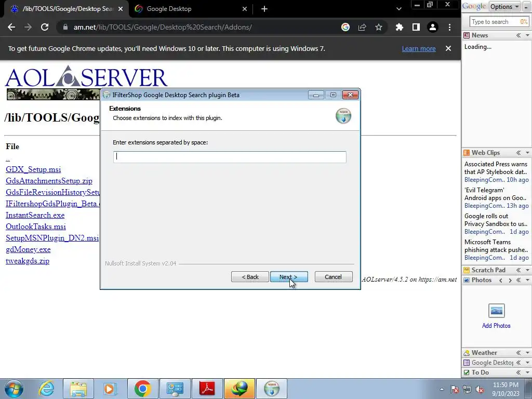
Task: Open the InstantSearch.exe link
Action: pyautogui.click(x=35, y=215)
